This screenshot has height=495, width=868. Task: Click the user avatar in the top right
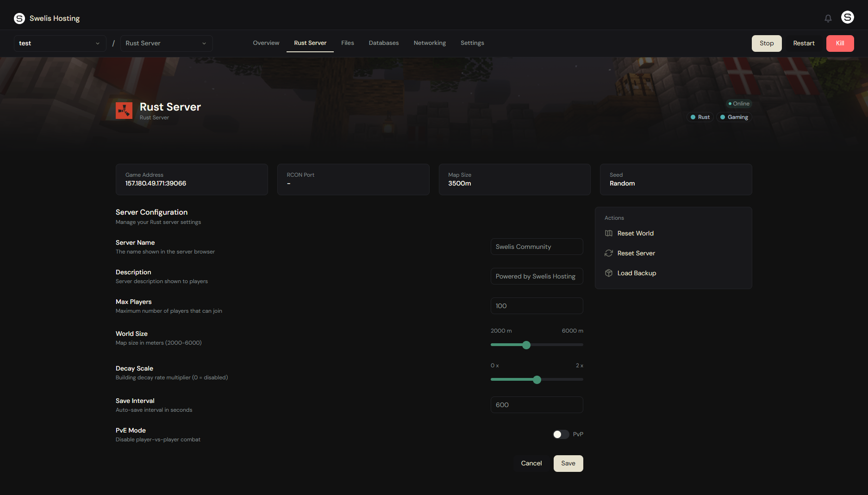pos(848,17)
